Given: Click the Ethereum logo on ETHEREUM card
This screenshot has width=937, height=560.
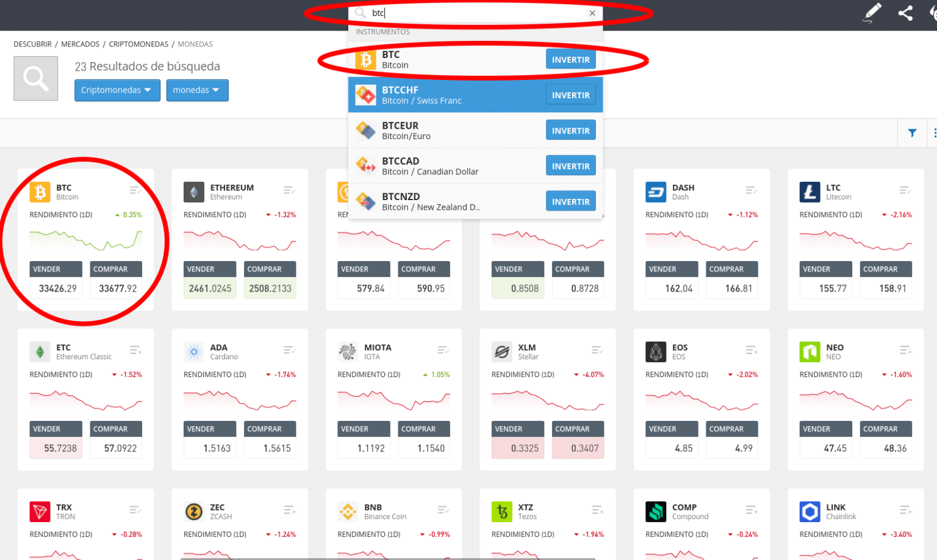Looking at the screenshot, I should point(194,192).
